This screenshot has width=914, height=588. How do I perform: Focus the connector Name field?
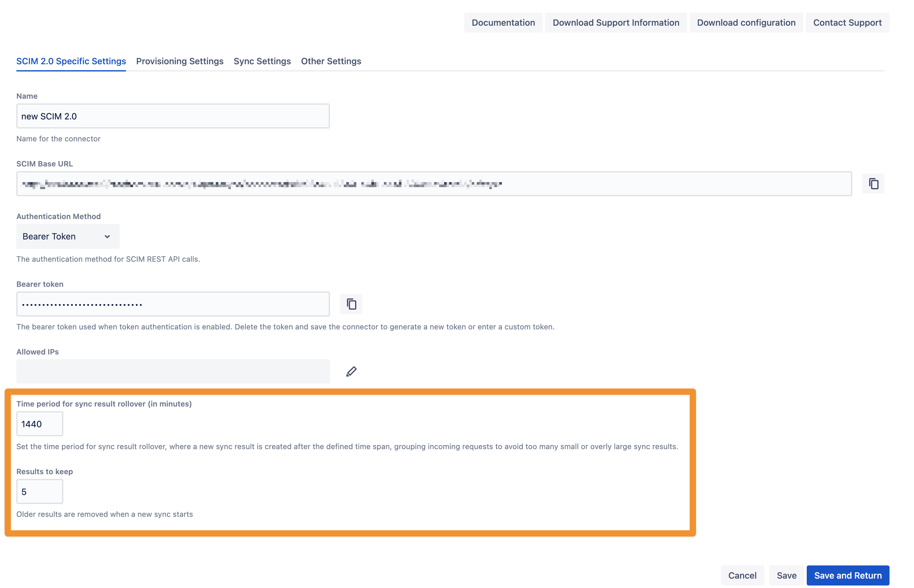click(173, 116)
